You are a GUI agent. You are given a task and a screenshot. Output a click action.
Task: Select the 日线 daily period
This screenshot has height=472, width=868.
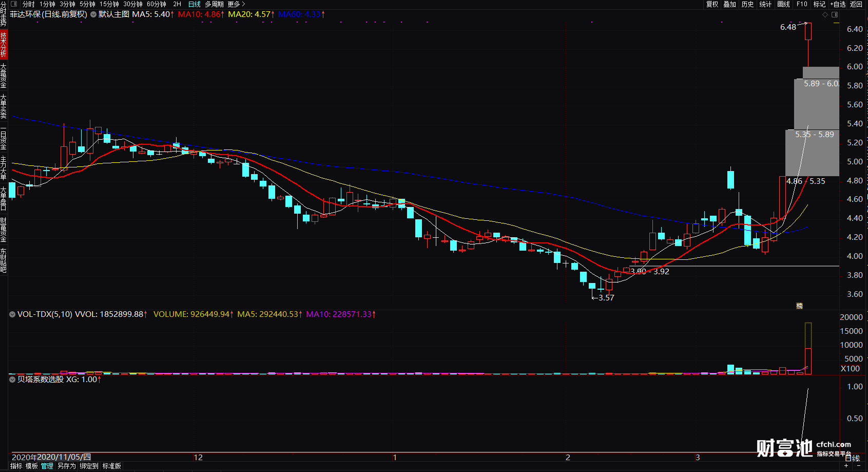[x=195, y=4]
